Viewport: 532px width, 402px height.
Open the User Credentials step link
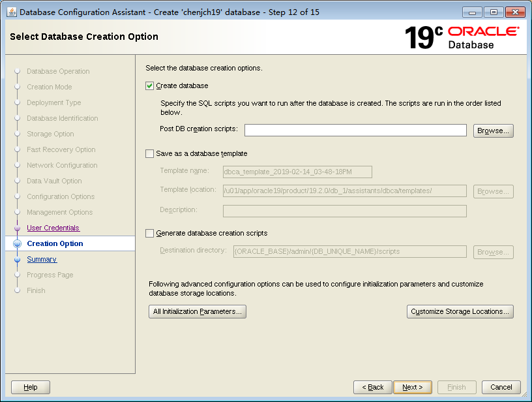point(53,228)
